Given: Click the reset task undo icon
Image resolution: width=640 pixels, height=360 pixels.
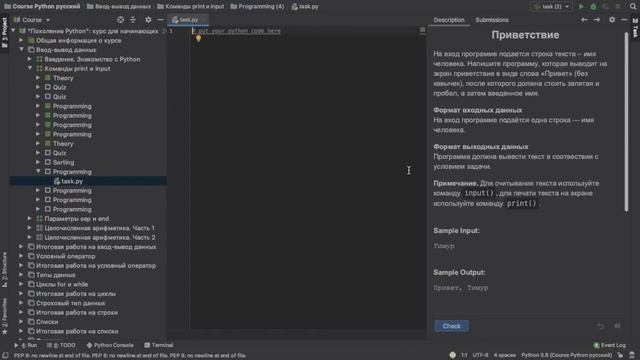Looking at the screenshot, I should (601, 326).
